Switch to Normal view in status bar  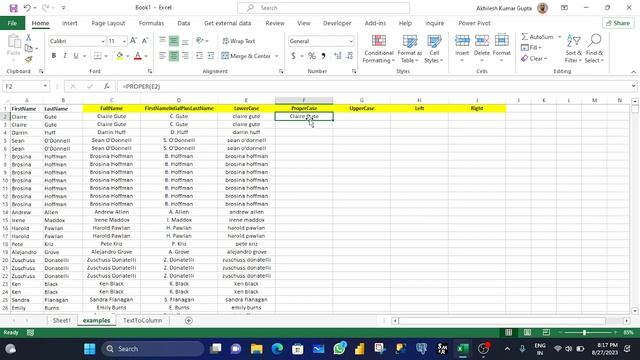click(509, 332)
